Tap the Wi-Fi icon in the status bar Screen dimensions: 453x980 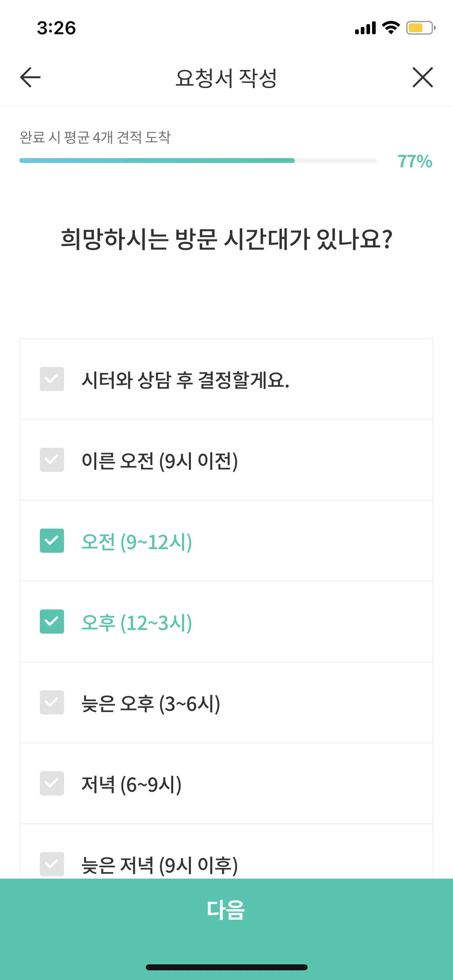click(389, 27)
